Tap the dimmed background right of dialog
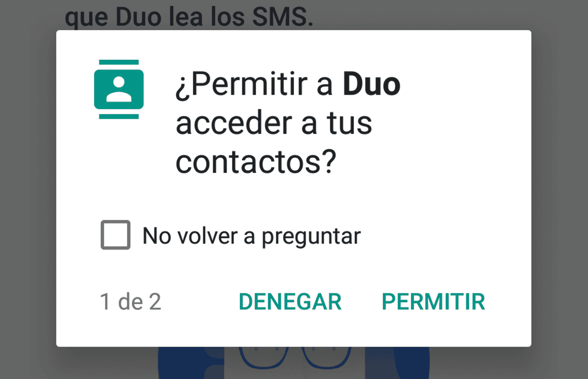 pos(560,189)
